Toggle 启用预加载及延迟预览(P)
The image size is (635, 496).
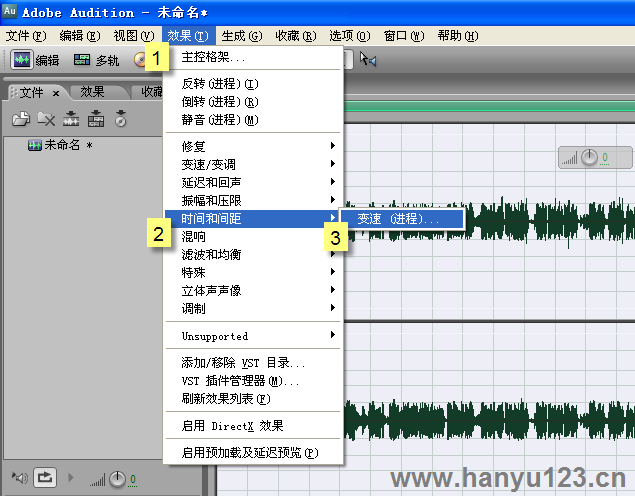click(x=254, y=452)
